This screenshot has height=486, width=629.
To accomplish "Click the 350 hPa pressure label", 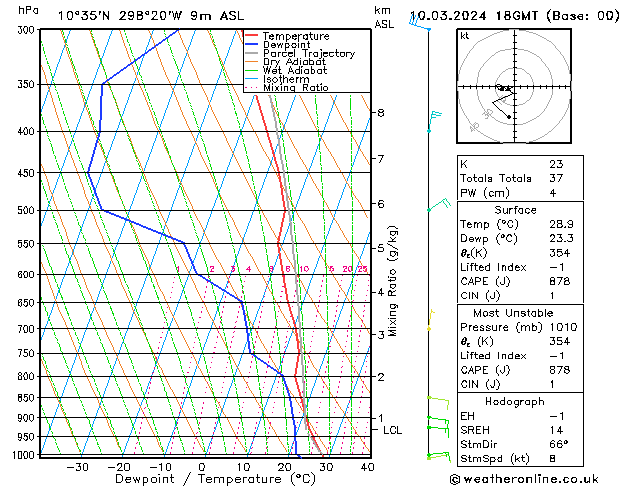I will point(28,85).
